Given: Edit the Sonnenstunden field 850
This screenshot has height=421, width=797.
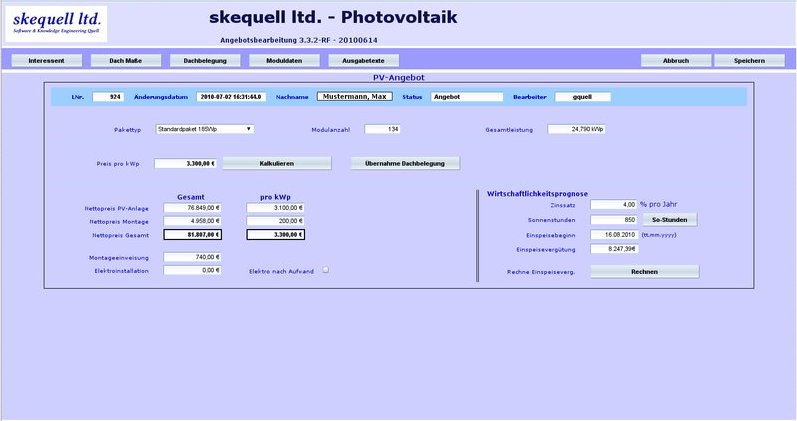Looking at the screenshot, I should coord(614,220).
